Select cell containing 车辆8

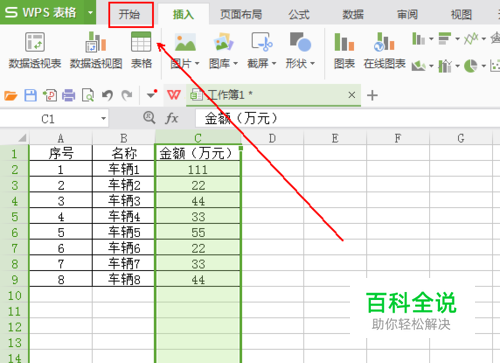[x=124, y=279]
